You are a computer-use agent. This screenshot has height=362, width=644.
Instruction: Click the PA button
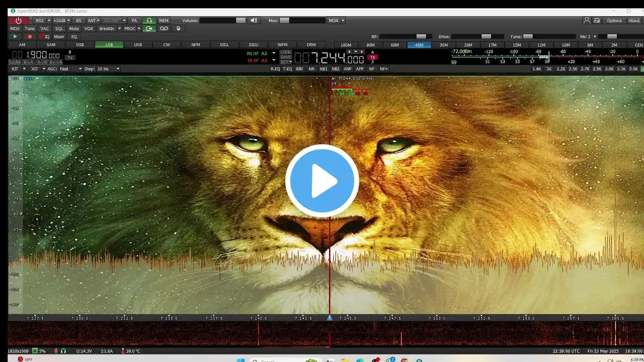(x=134, y=21)
